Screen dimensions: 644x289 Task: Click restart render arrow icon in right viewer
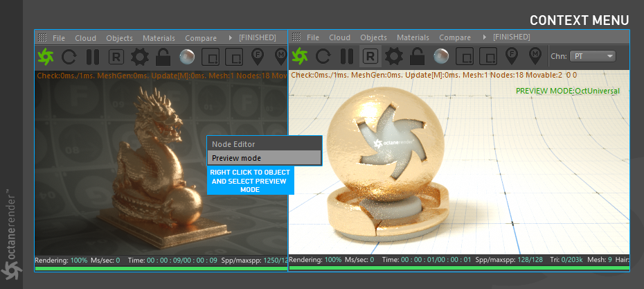[x=323, y=56]
